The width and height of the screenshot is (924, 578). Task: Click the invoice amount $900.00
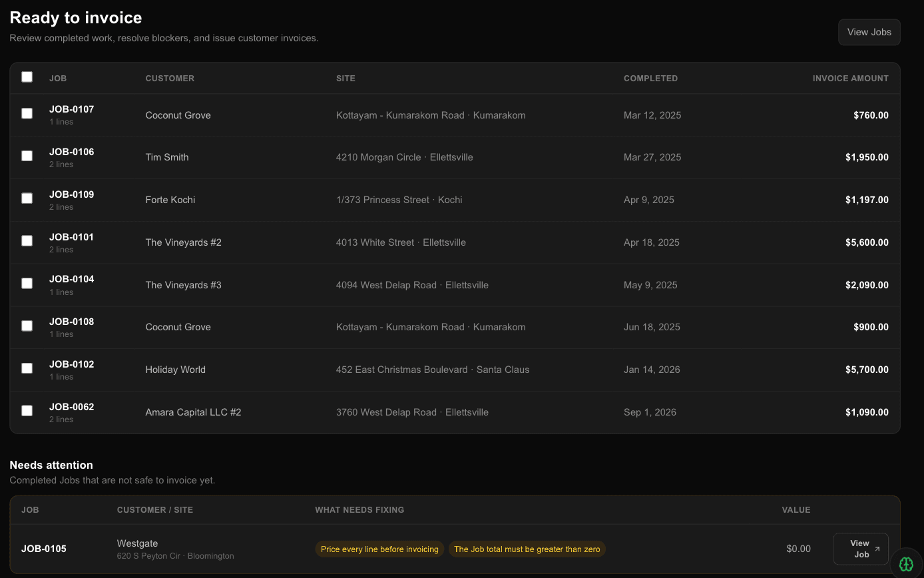[x=871, y=327]
